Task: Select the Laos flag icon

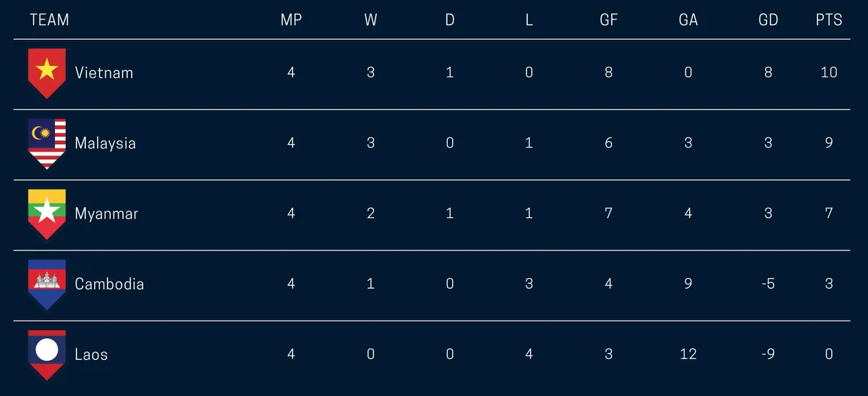Action: pos(47,355)
